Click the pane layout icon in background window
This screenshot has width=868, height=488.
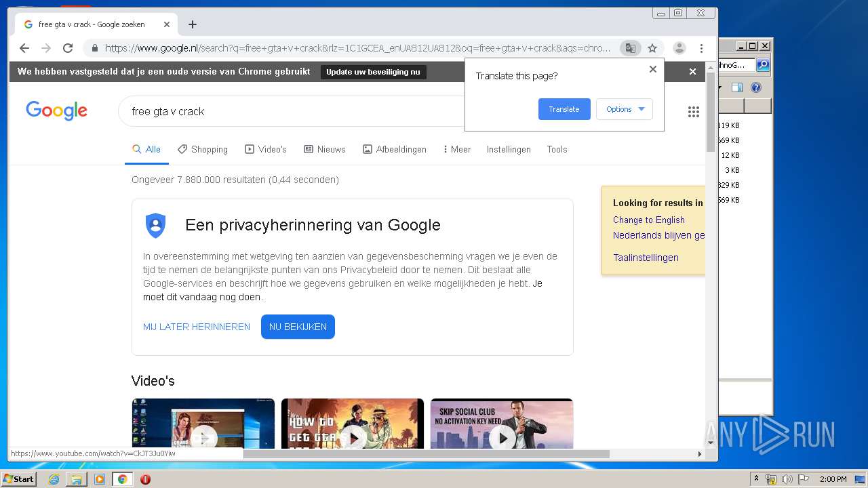(737, 87)
